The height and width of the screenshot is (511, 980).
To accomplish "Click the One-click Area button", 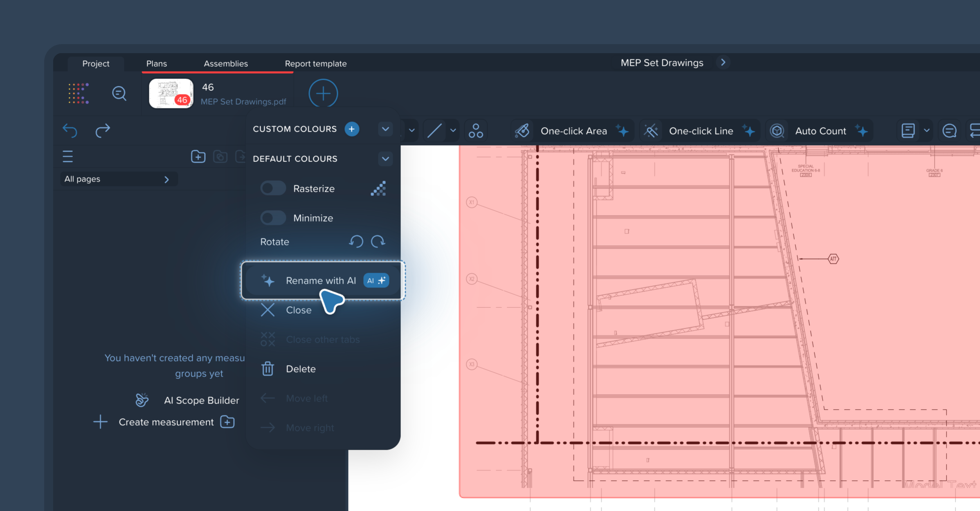I will [573, 131].
